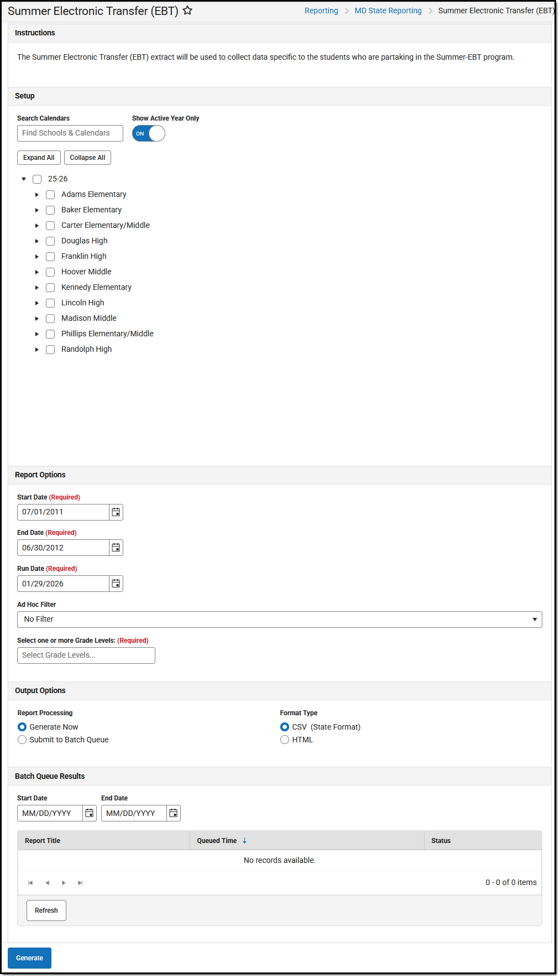Open the Reporting breadcrumb link

[x=321, y=10]
